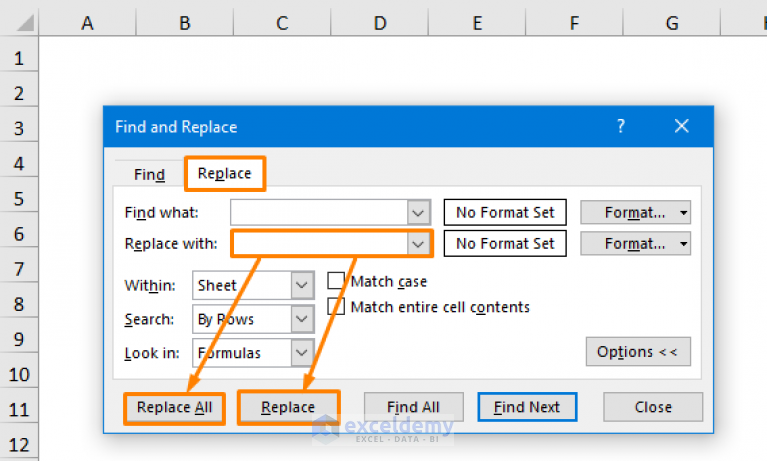The image size is (767, 461).
Task: Click the help question mark in dialog title bar
Action: point(621,126)
